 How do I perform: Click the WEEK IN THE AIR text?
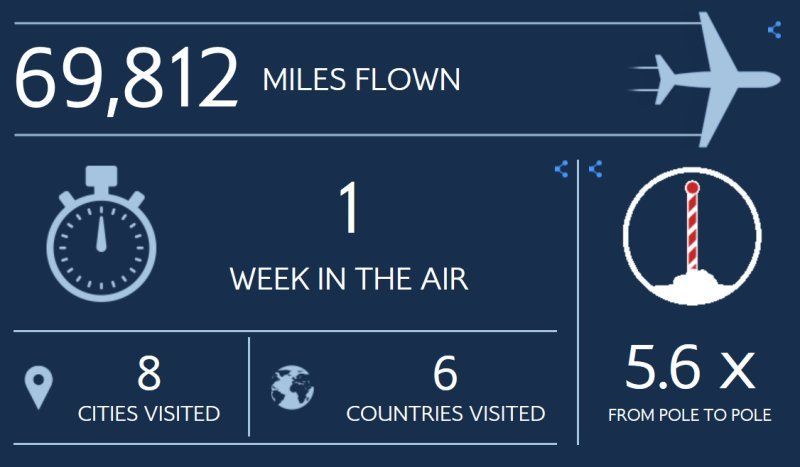point(349,279)
